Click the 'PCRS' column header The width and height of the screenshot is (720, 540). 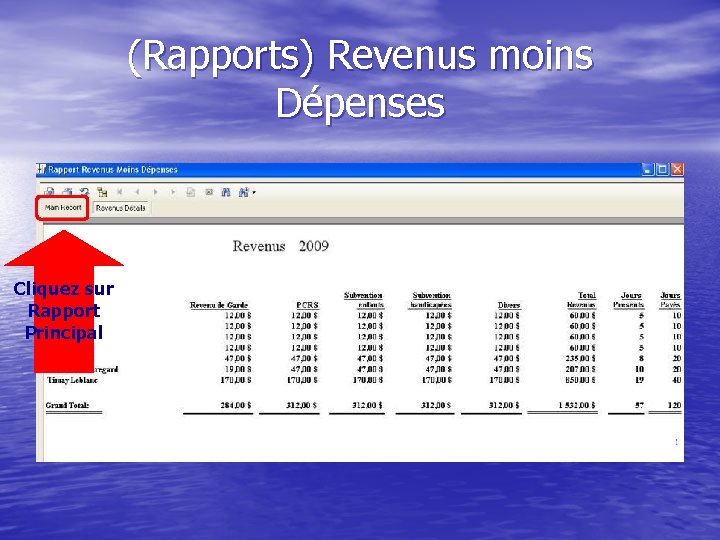click(307, 305)
